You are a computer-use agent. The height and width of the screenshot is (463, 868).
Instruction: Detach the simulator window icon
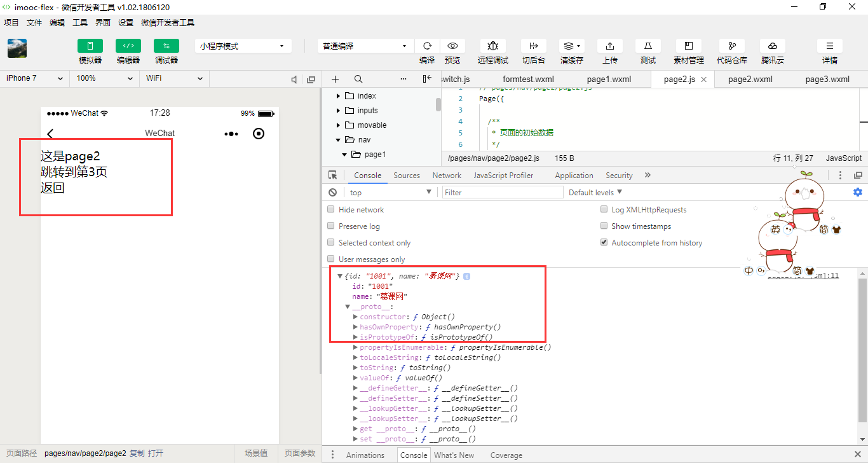tap(311, 79)
